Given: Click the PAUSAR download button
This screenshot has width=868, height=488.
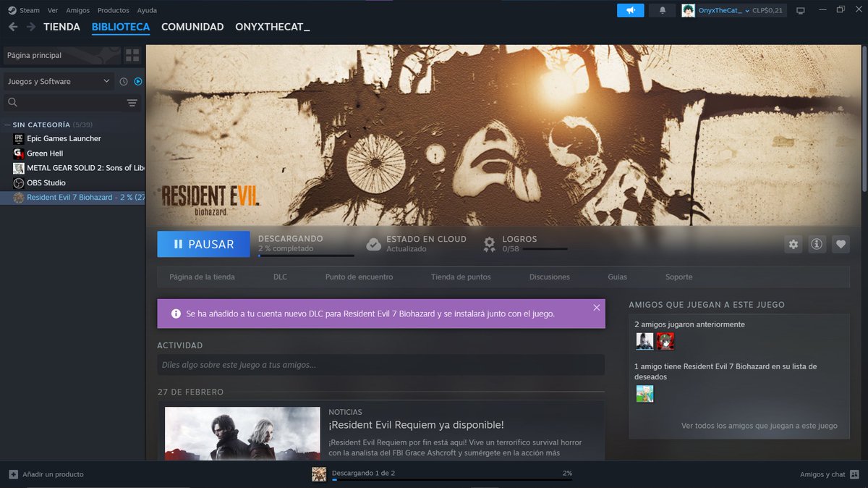Looking at the screenshot, I should tap(203, 245).
